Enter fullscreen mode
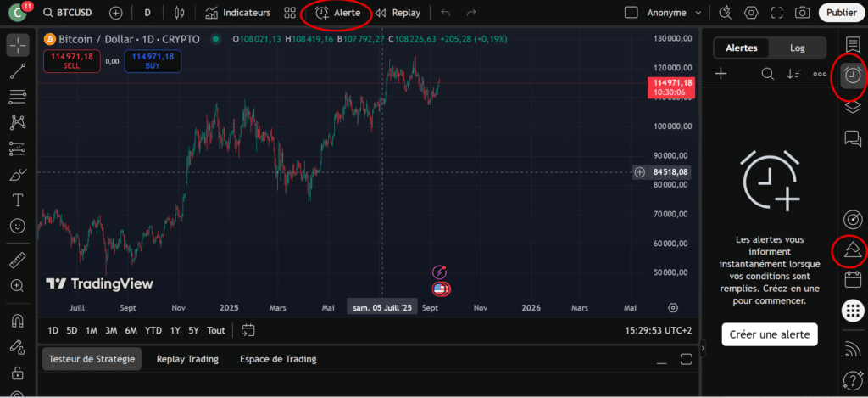The image size is (868, 398). (776, 13)
